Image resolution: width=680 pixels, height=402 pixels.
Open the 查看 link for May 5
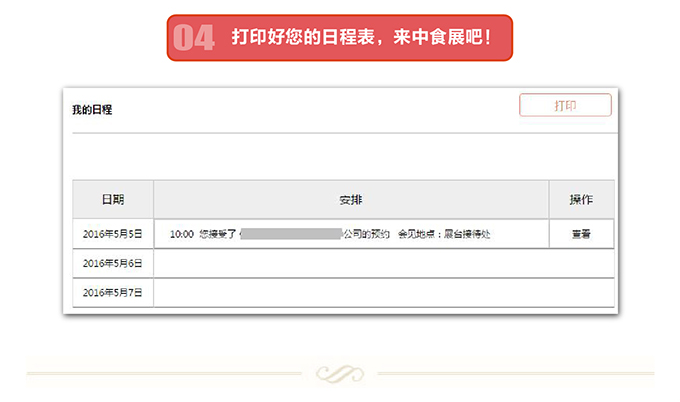581,234
